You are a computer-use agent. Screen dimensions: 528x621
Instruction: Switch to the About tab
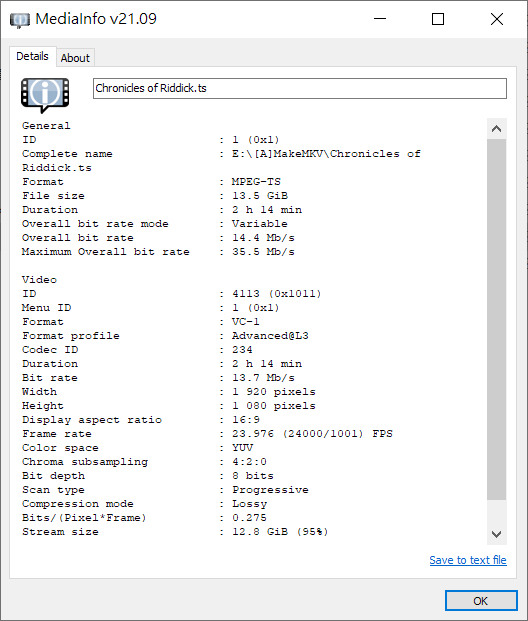tap(75, 58)
